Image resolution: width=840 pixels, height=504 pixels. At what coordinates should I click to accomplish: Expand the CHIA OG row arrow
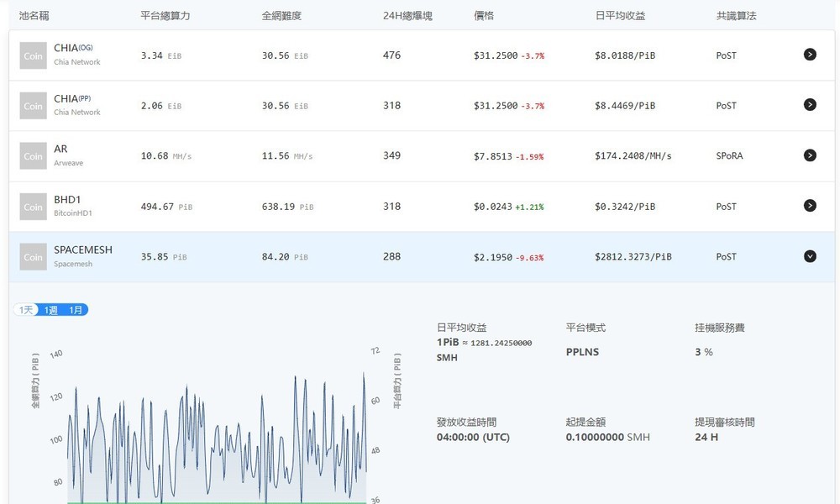[x=810, y=55]
